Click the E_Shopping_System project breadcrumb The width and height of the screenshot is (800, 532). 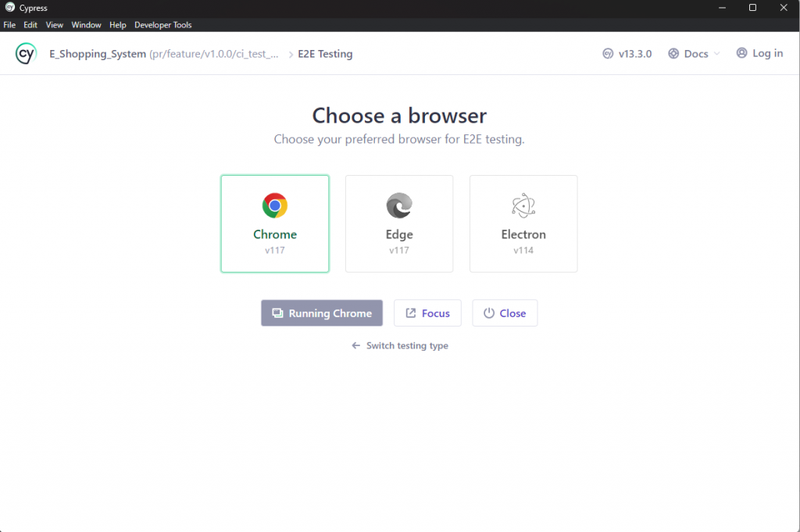point(98,54)
